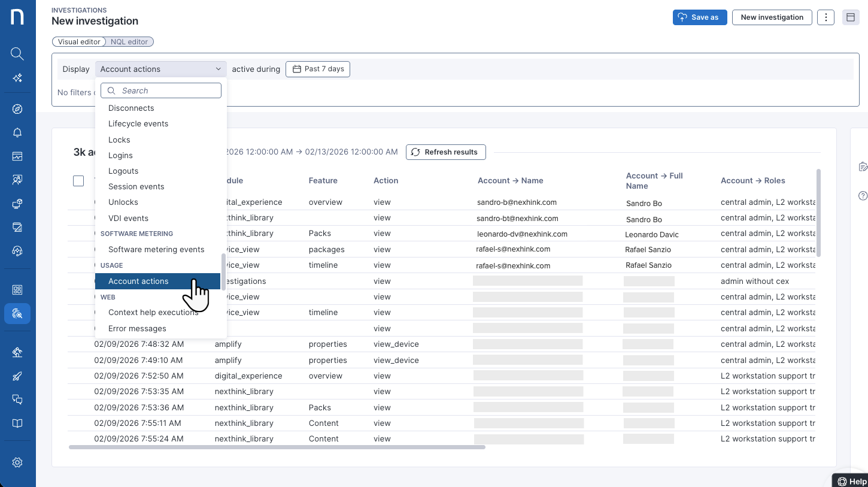Click the Refresh results button
The height and width of the screenshot is (487, 868).
click(445, 152)
